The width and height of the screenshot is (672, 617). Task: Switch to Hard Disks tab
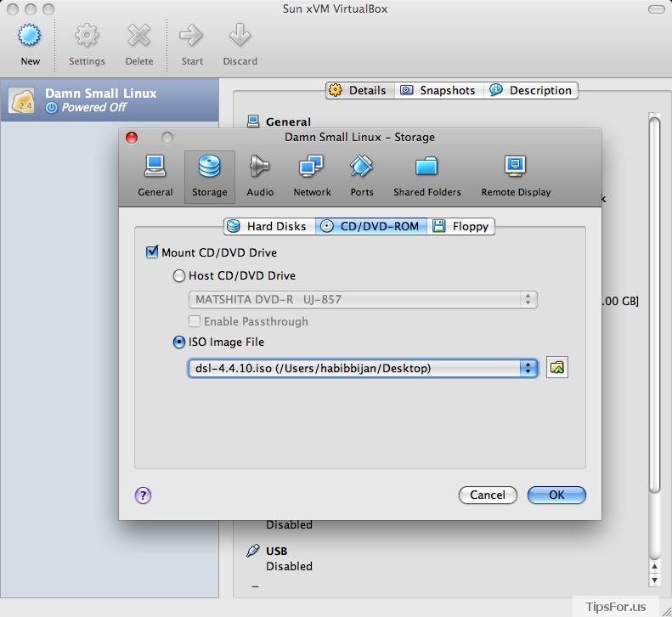tap(270, 226)
